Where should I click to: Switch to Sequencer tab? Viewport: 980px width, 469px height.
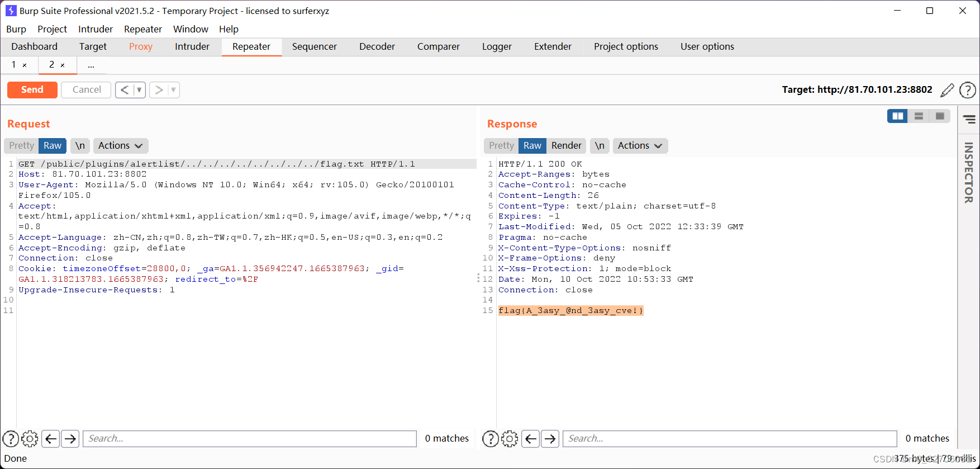coord(315,46)
